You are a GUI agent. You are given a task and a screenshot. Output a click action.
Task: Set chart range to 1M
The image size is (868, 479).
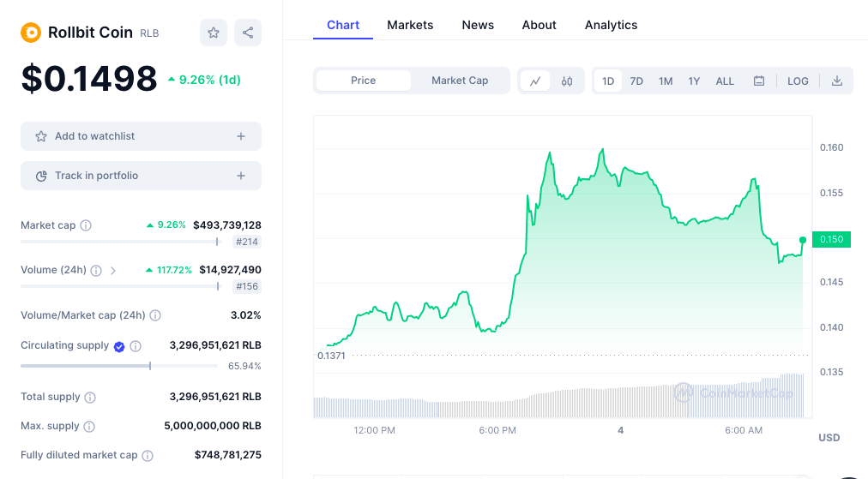(x=666, y=81)
